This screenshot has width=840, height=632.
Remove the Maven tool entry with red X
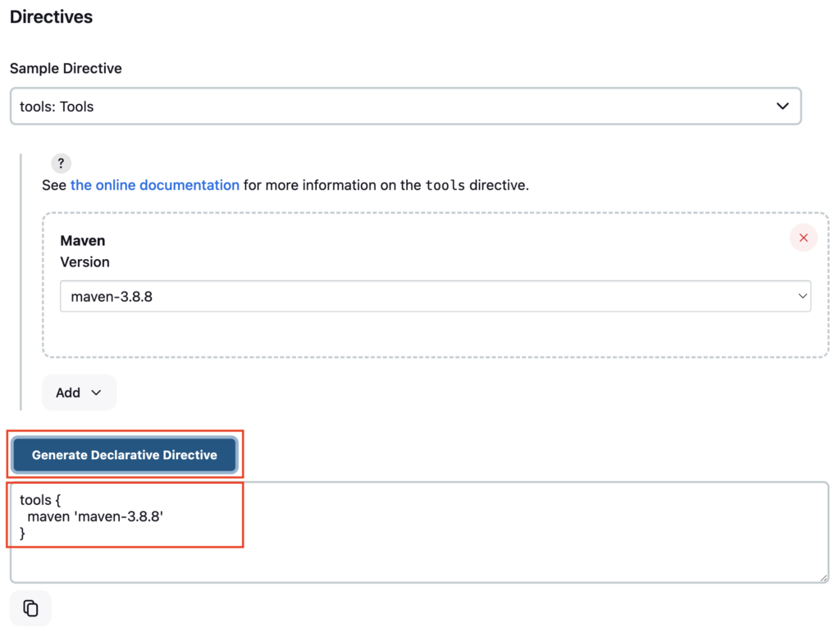tap(803, 238)
